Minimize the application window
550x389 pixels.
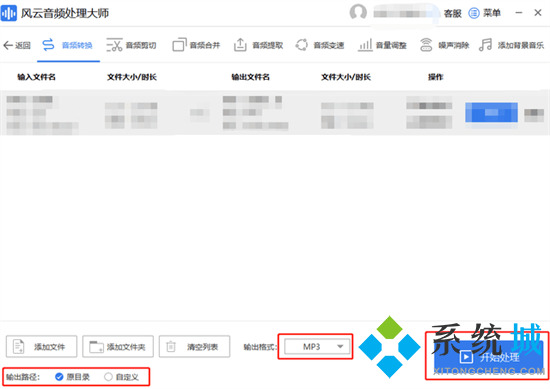[519, 13]
